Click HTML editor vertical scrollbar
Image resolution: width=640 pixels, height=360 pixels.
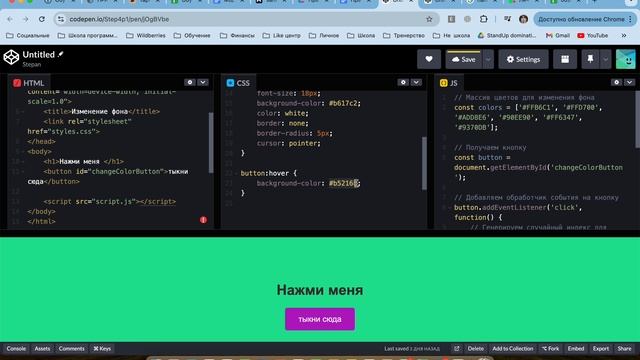click(x=211, y=142)
